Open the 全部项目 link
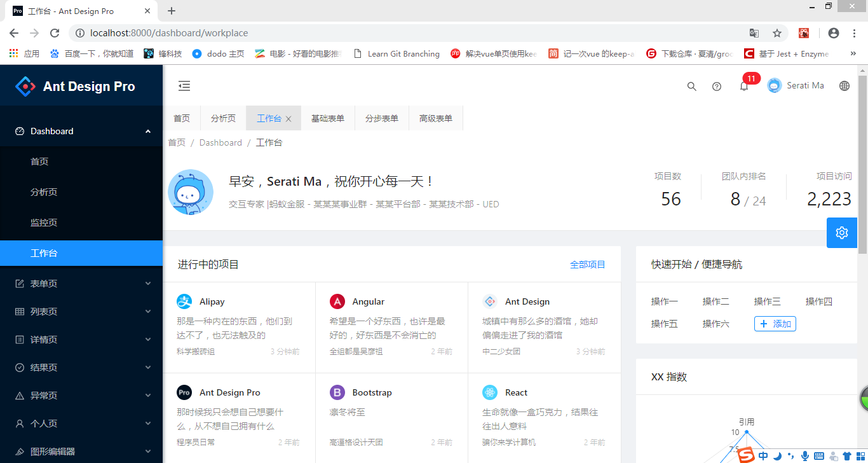Screen dimensions: 868x463 click(x=588, y=265)
